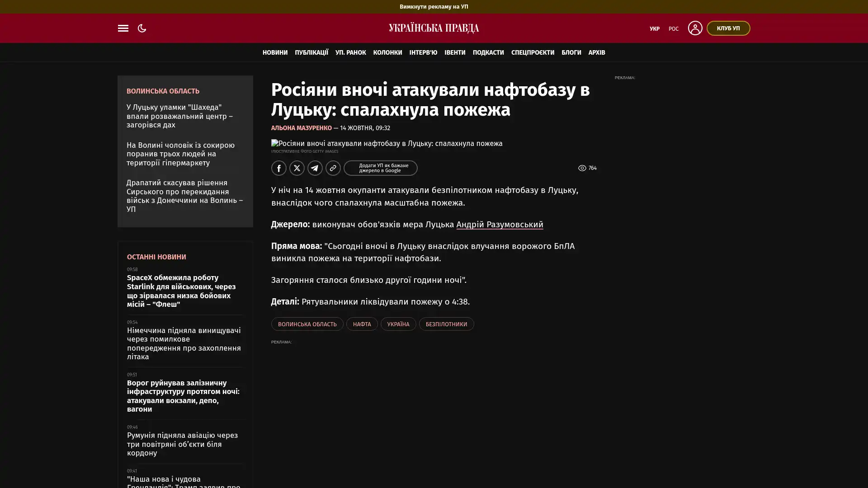Open Останні новини heading
Image resolution: width=868 pixels, height=488 pixels.
[156, 257]
